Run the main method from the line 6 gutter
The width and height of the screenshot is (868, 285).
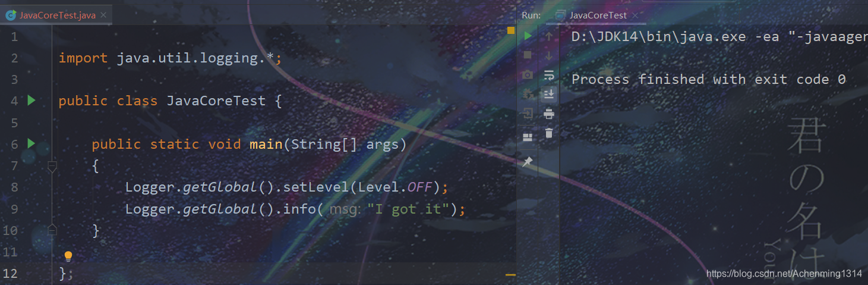coord(31,143)
